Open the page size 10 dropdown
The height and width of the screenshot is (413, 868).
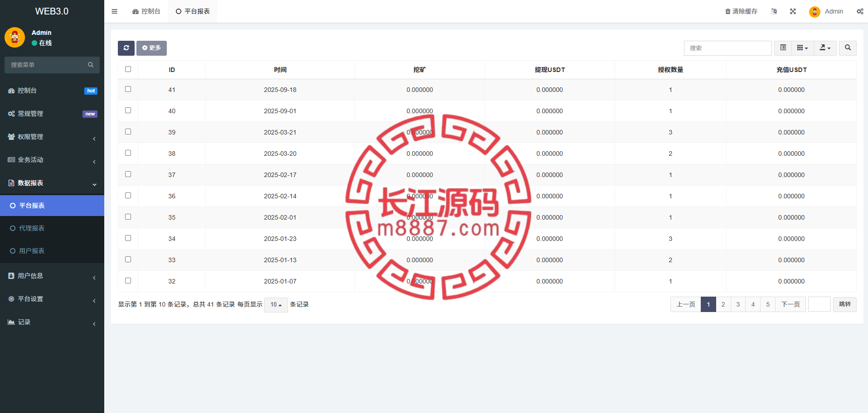click(x=276, y=305)
